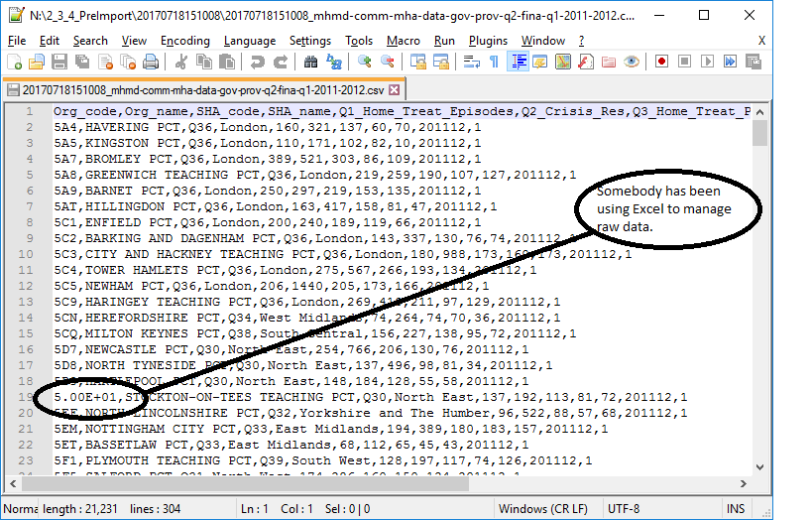This screenshot has height=520, width=812.
Task: Close the csv tab with red X
Action: [394, 90]
